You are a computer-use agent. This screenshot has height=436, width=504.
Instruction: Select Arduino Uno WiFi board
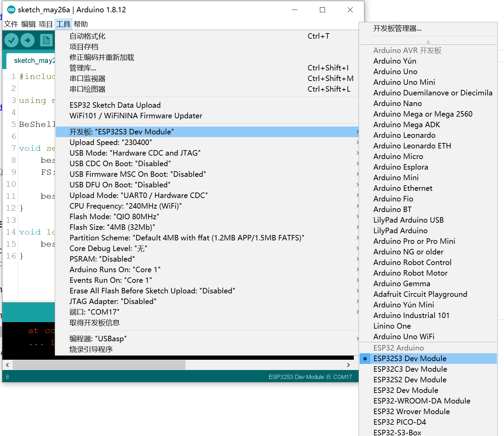tap(428, 337)
